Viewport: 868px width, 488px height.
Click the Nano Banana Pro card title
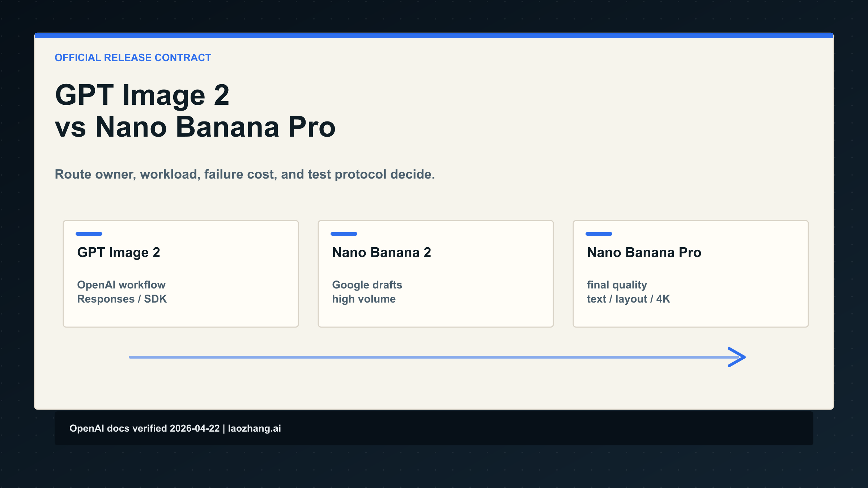tap(644, 252)
